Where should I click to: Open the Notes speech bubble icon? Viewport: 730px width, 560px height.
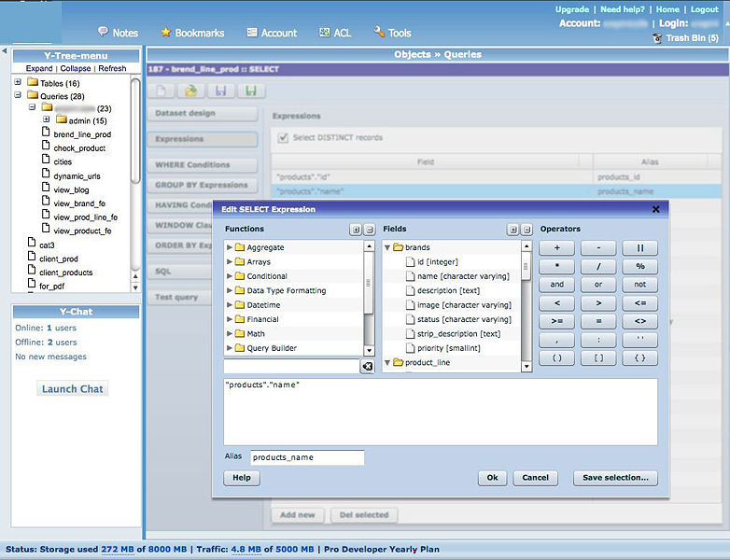tap(103, 32)
